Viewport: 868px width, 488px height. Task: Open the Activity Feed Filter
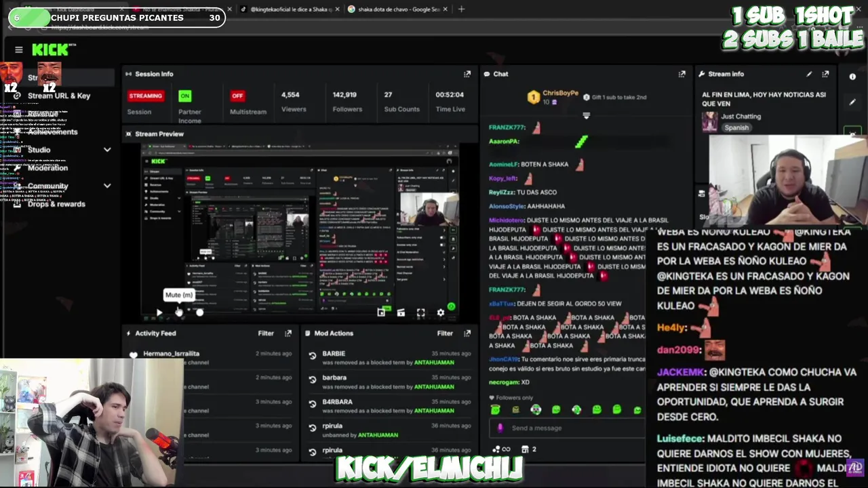coord(266,333)
